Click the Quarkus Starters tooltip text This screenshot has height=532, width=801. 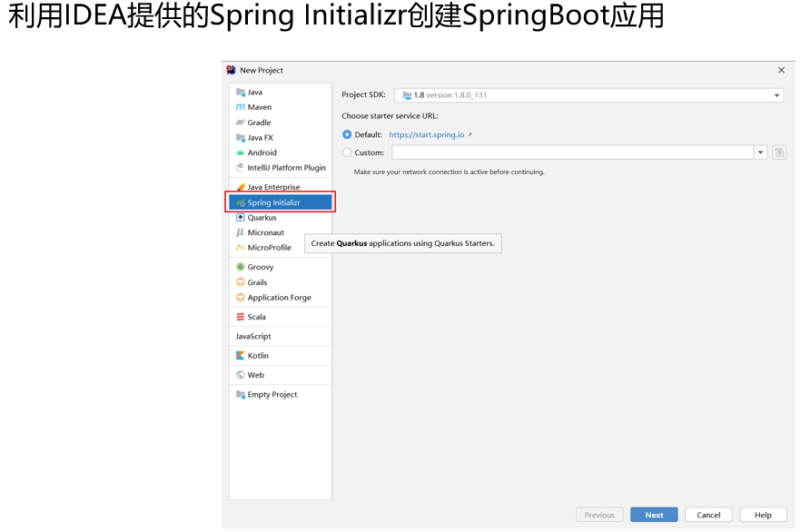[403, 243]
